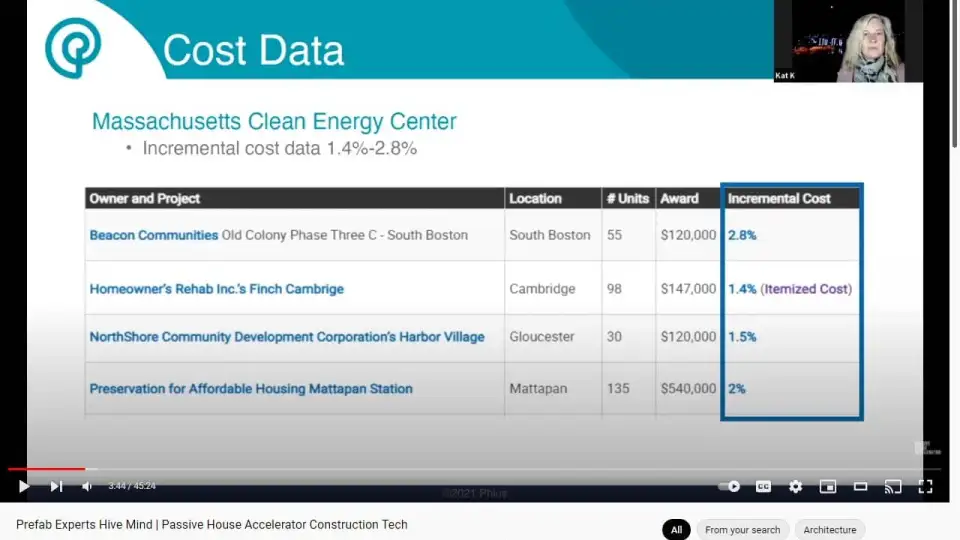The height and width of the screenshot is (540, 960).
Task: Select the "All" filter chip
Action: tap(676, 529)
